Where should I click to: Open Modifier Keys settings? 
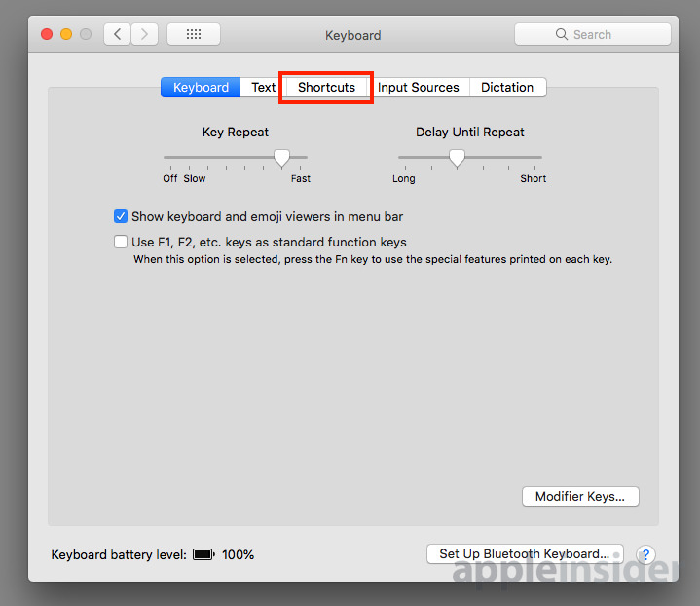tap(580, 497)
